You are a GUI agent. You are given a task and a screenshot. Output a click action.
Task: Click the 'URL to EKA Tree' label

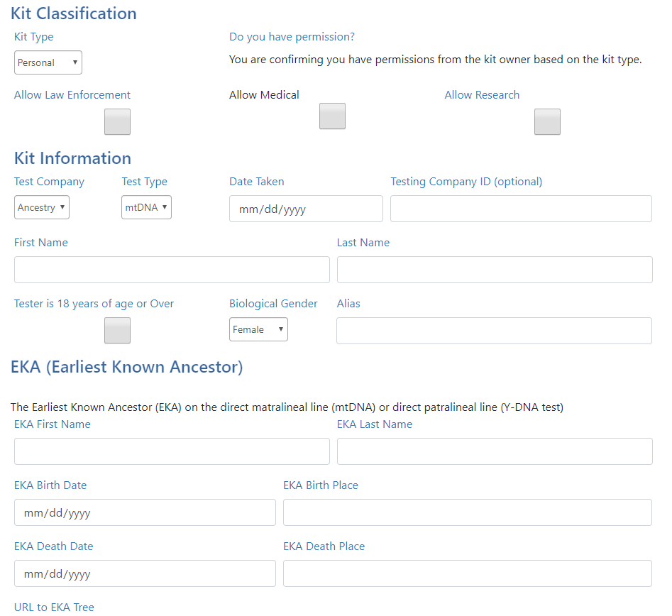(54, 607)
